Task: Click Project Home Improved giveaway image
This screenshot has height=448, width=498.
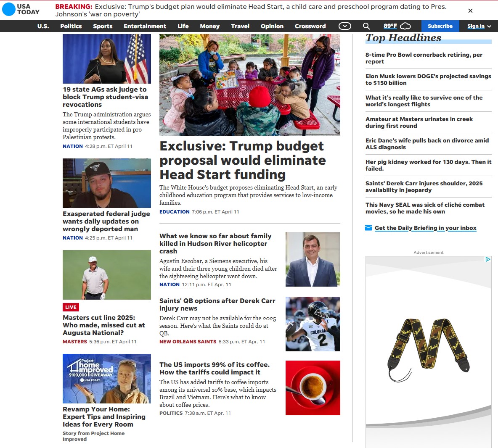Action: [x=107, y=379]
